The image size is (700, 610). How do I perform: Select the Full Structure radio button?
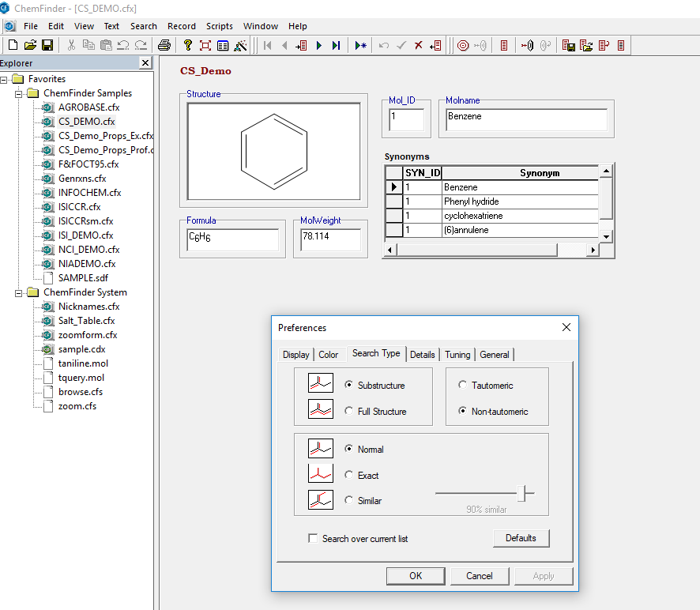[x=348, y=411]
